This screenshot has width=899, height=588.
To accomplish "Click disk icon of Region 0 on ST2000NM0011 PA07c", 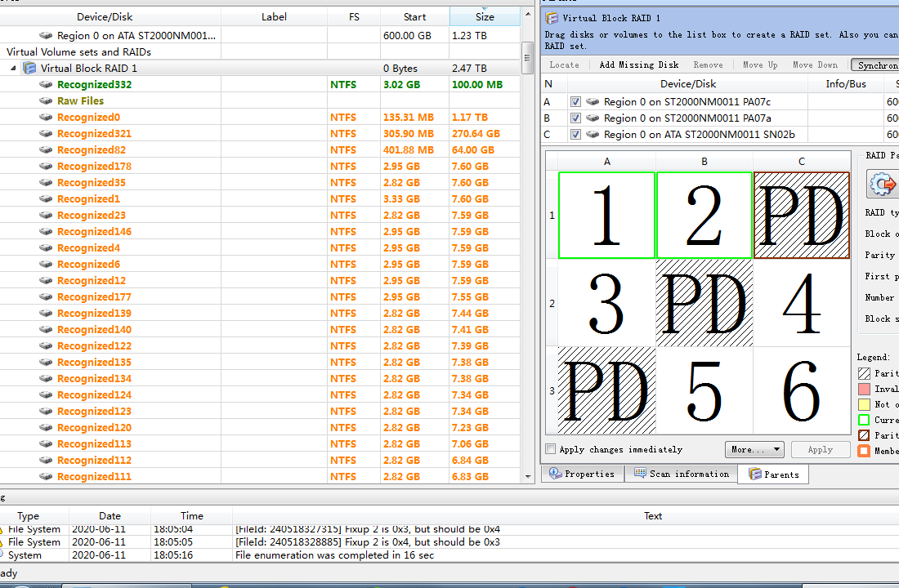I will coord(593,101).
